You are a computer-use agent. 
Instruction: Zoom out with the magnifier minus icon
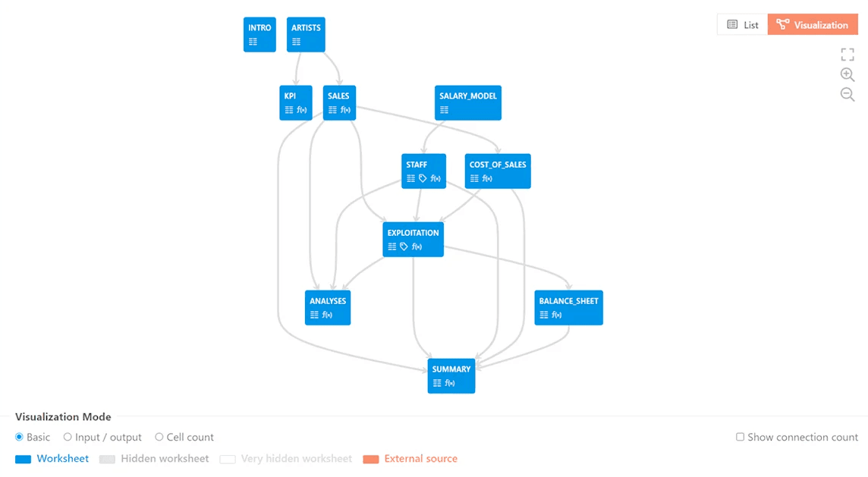click(x=848, y=94)
